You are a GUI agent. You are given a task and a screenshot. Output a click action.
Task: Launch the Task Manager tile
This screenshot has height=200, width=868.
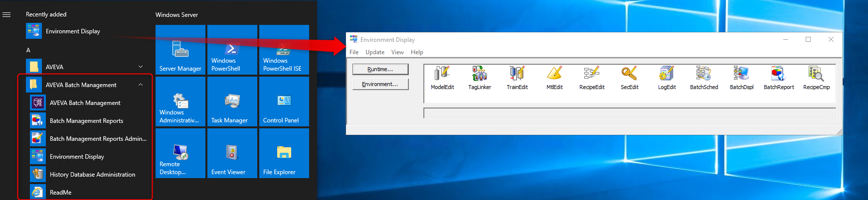(x=232, y=101)
